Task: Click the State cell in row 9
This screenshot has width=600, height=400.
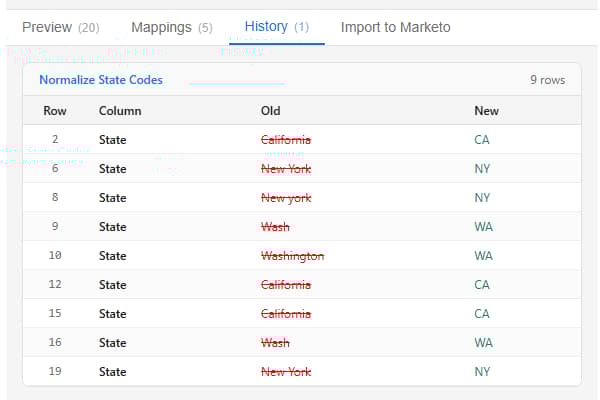Action: (112, 227)
